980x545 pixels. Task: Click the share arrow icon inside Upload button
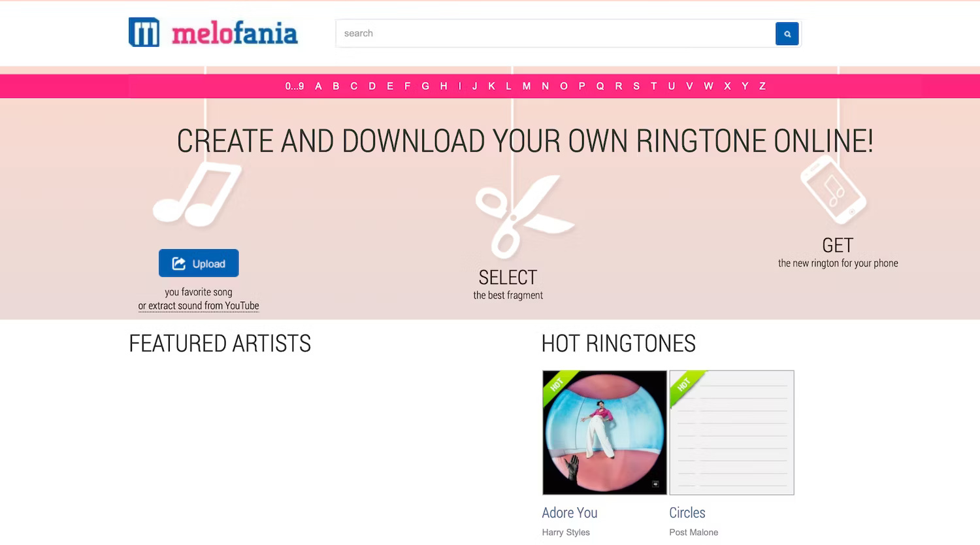tap(178, 263)
